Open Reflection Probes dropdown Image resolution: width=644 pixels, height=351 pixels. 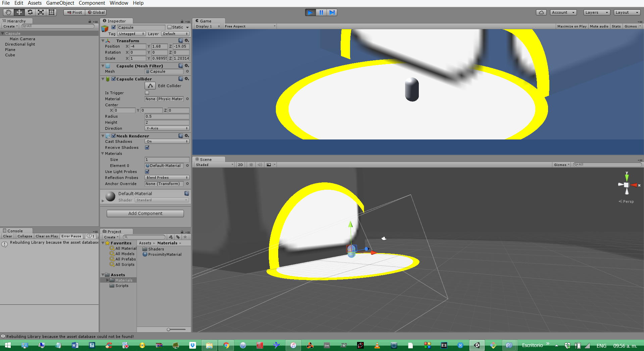pos(167,178)
